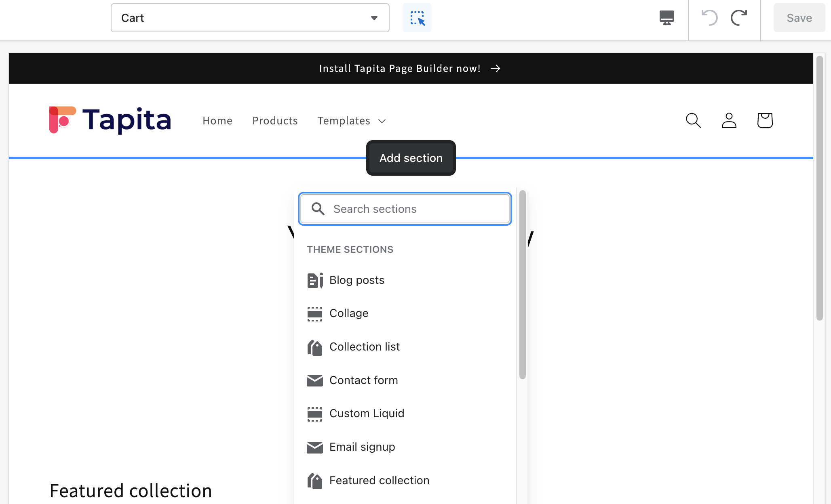Open the Products navigation link
Screen dimensions: 831x504
coord(275,121)
